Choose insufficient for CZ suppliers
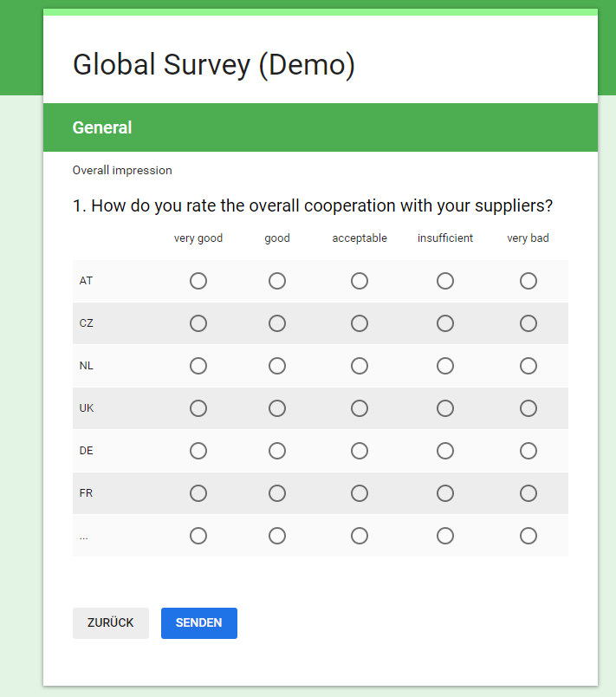This screenshot has height=697, width=616. [x=445, y=323]
